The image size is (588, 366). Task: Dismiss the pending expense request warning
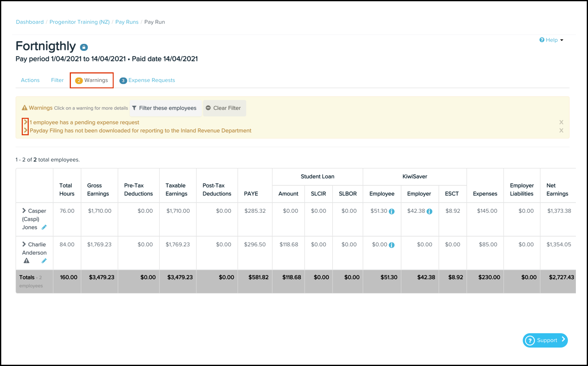pos(561,122)
